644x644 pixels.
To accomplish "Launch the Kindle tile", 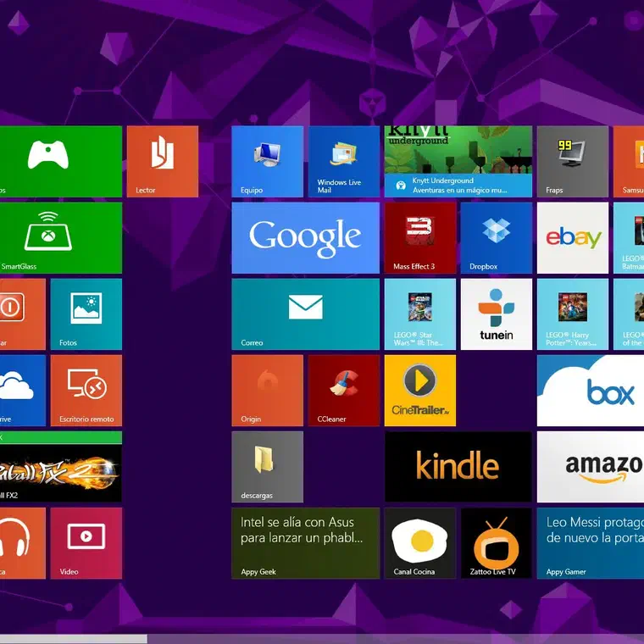I will (x=458, y=467).
